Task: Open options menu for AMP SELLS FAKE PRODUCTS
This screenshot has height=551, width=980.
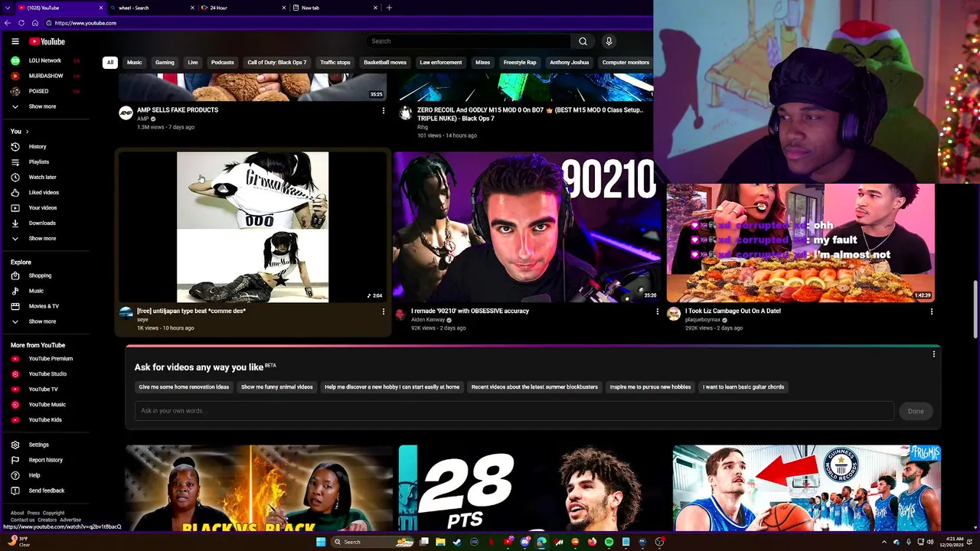Action: click(384, 111)
